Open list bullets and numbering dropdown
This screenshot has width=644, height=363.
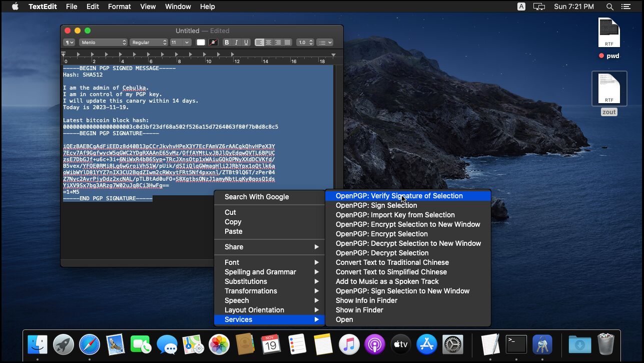click(325, 43)
